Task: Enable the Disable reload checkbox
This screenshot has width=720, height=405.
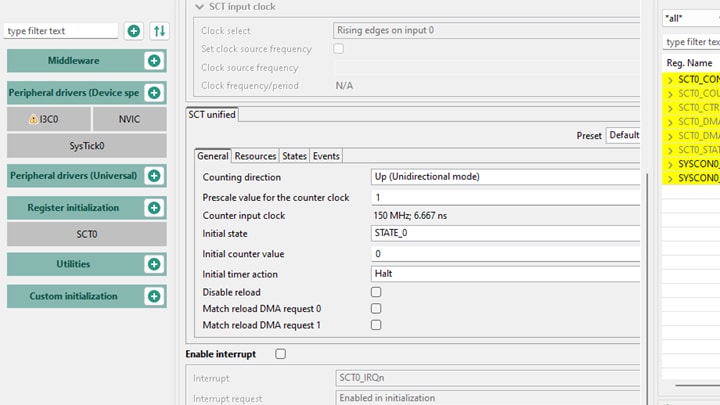Action: [376, 292]
